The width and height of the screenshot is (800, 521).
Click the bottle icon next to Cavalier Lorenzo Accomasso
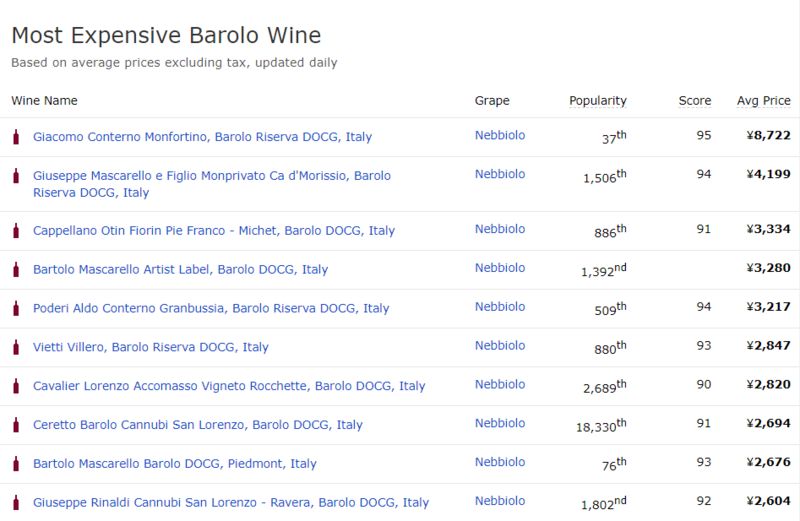pos(16,386)
